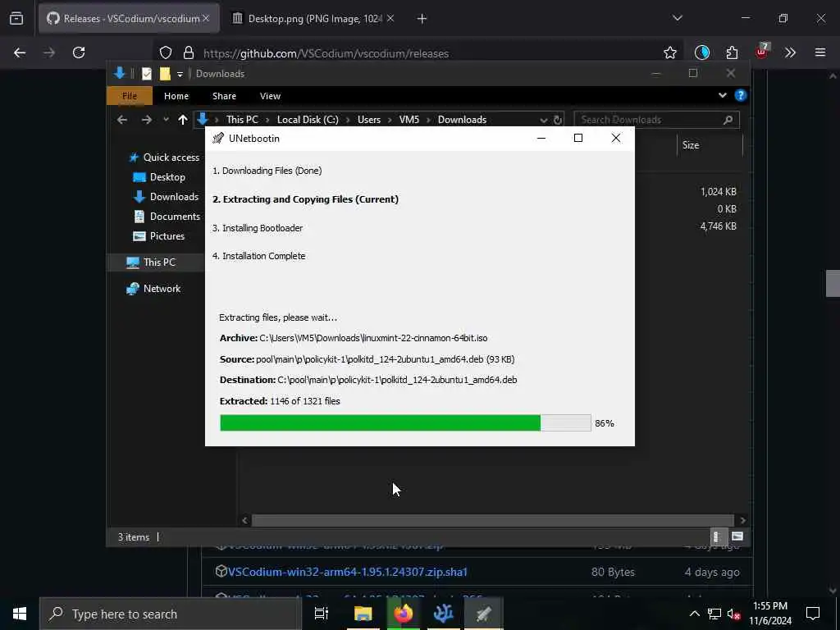Click the UNetbootin extraction progress bar

tap(405, 422)
